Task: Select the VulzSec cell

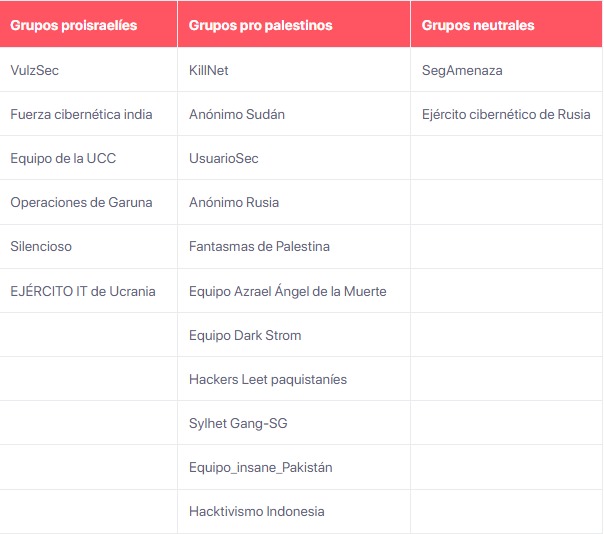Action: click(35, 71)
